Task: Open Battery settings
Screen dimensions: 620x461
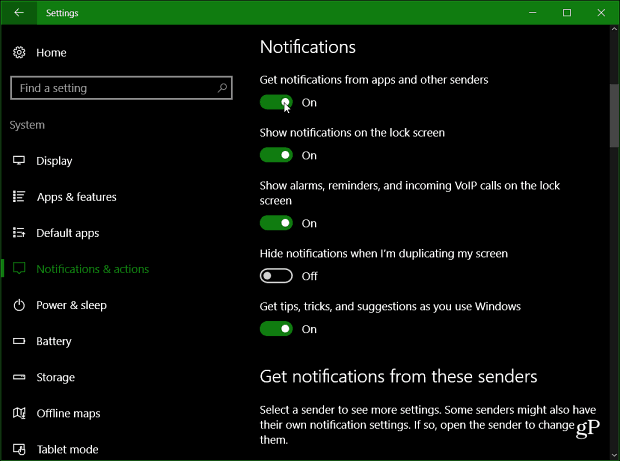Action: pyautogui.click(x=54, y=341)
